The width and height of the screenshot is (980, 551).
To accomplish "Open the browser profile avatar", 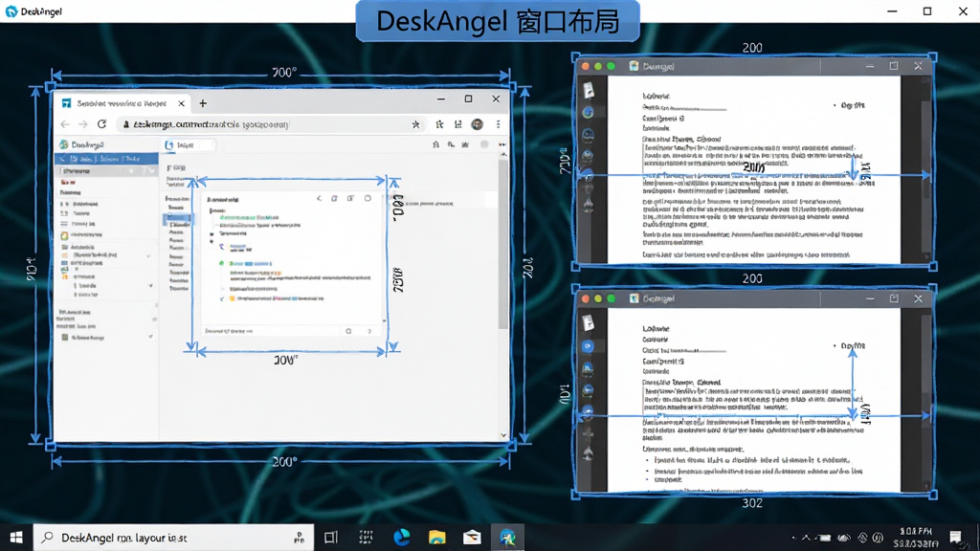I will click(x=477, y=124).
